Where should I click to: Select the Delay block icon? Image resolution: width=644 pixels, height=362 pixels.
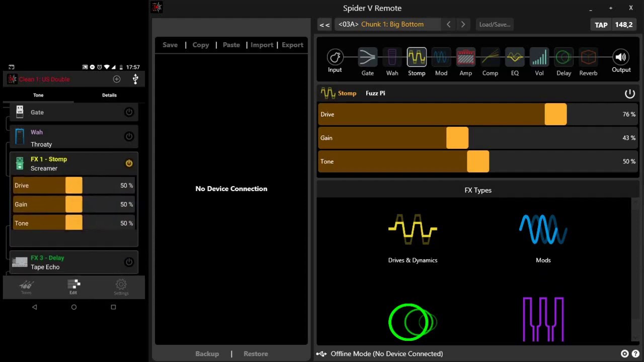tap(563, 57)
